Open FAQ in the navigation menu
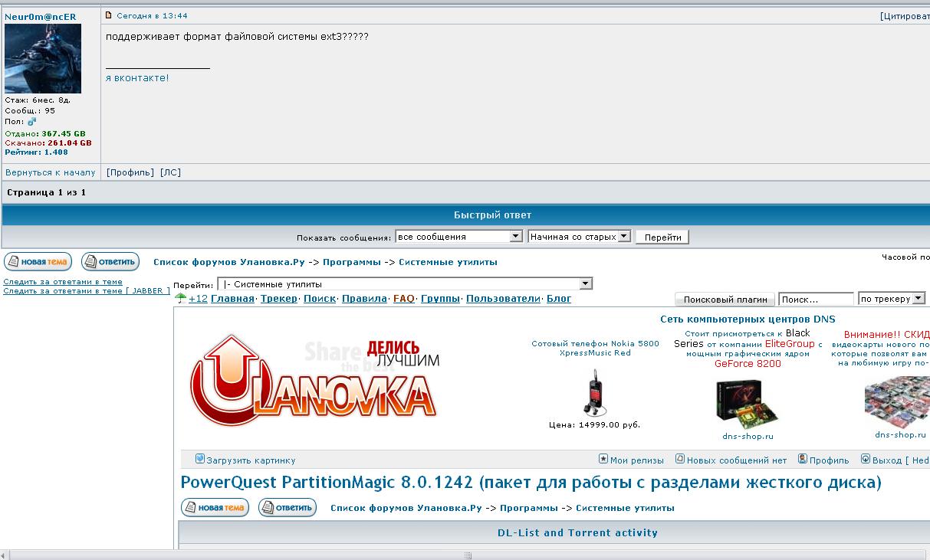Viewport: 930px width, 560px height. coord(404,299)
